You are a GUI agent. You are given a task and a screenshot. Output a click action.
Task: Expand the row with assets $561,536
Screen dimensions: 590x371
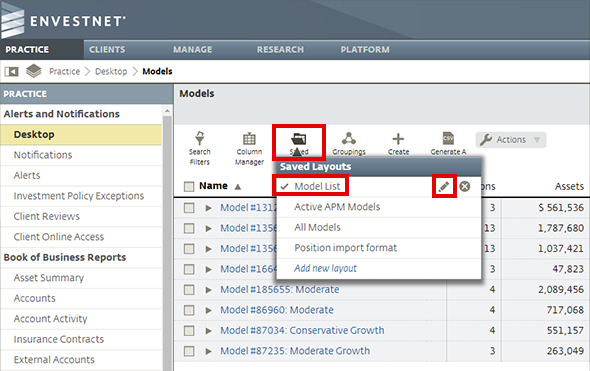pyautogui.click(x=208, y=208)
